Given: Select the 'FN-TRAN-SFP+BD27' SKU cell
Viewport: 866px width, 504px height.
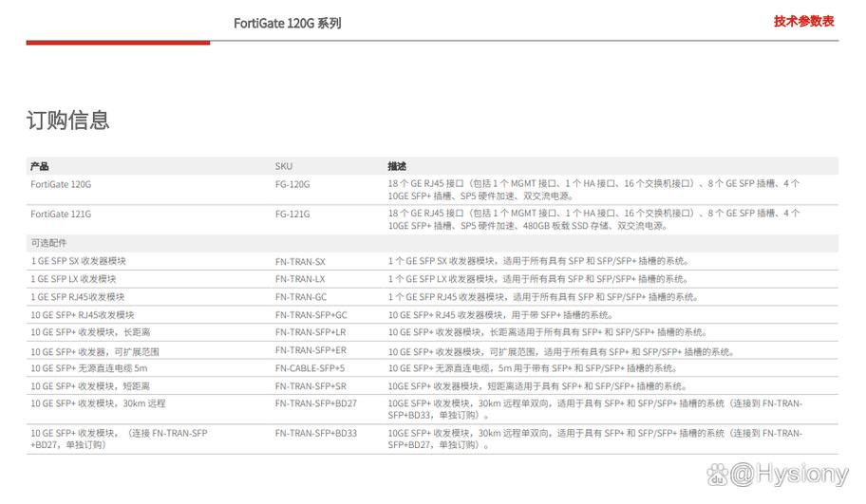Looking at the screenshot, I should tap(316, 403).
